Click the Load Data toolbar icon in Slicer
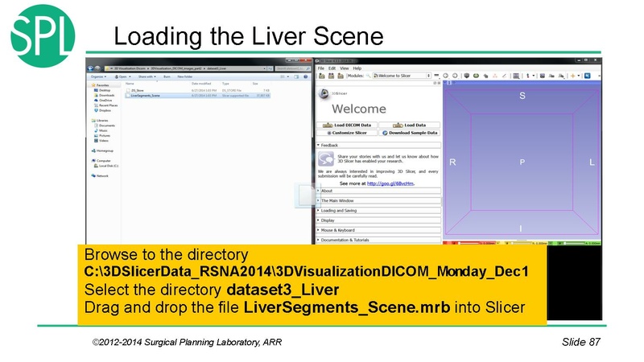Screen dimensions: 644x362 (321, 76)
